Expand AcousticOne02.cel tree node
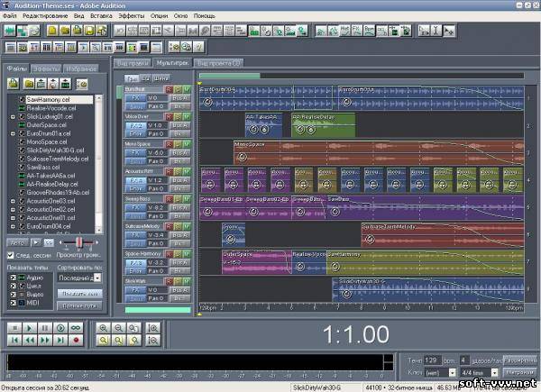The height and width of the screenshot is (392, 541). (x=13, y=210)
